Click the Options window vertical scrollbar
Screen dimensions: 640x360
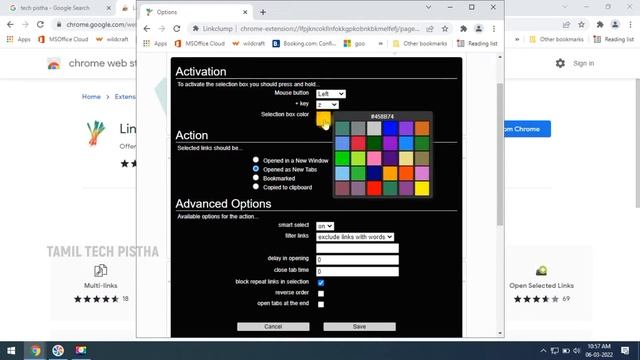click(500, 154)
